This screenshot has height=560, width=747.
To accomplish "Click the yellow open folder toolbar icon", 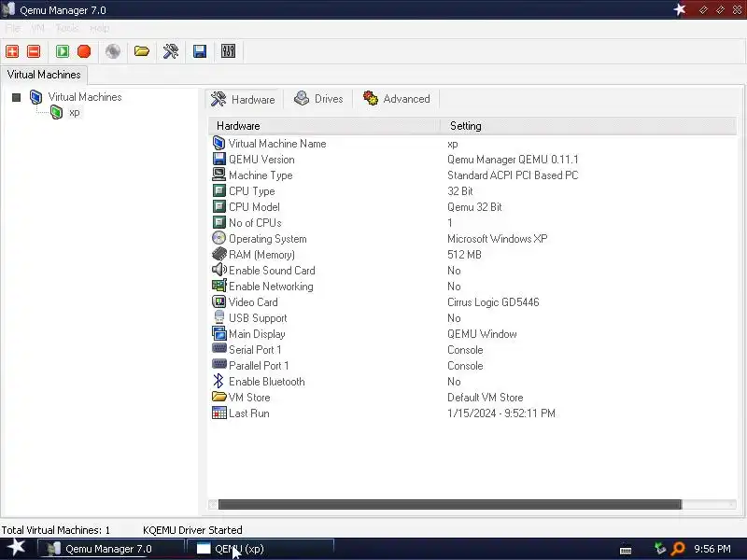I will pos(142,51).
